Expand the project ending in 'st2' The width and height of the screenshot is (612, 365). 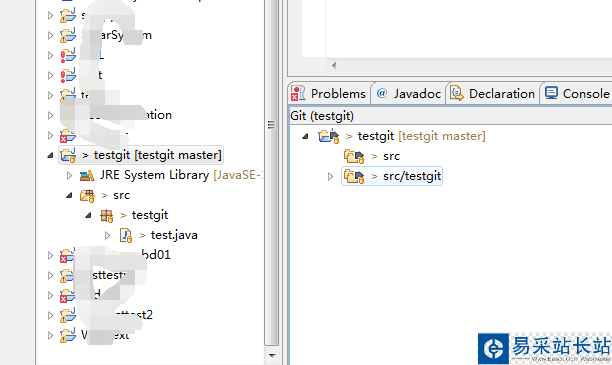(x=50, y=315)
